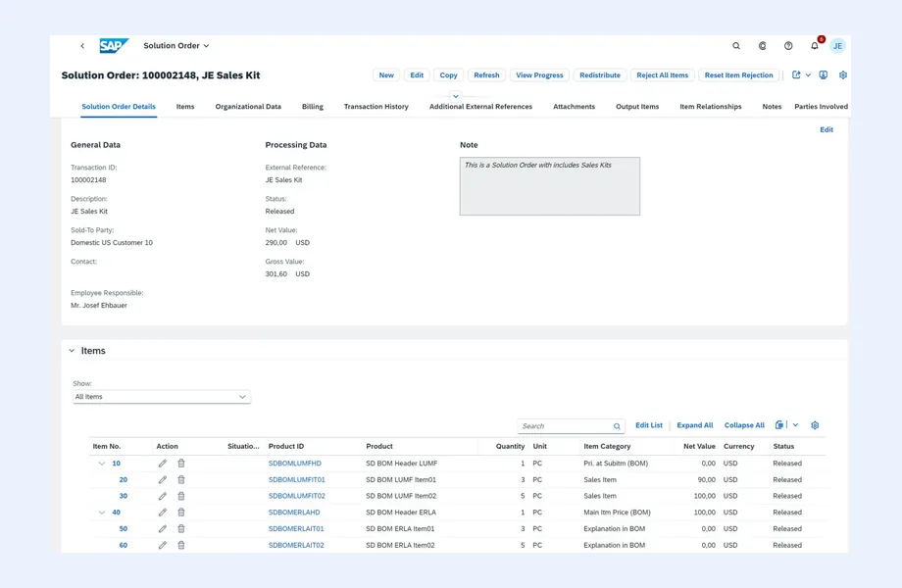902x588 pixels.
Task: Delete item 50 with trash icon
Action: (181, 529)
